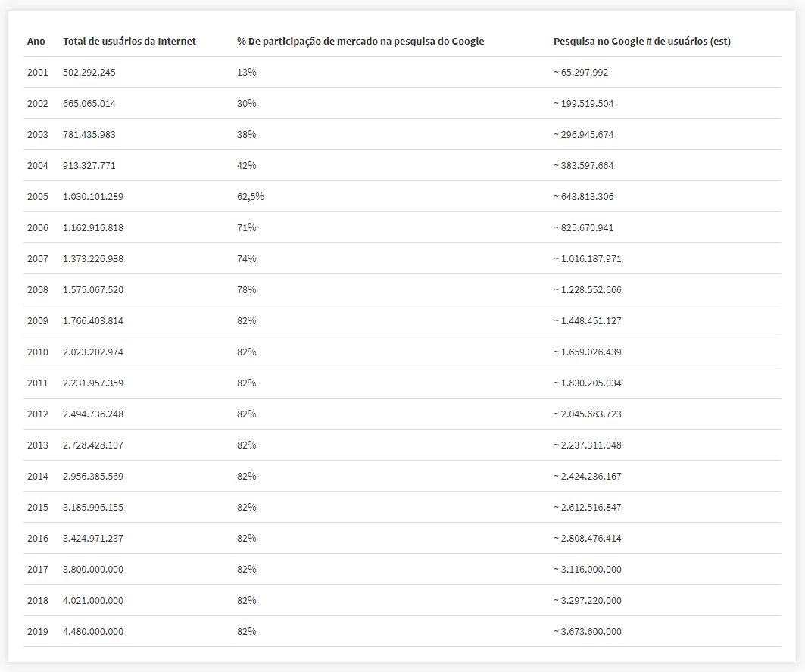
Task: Select the year 2017 cell
Action: coord(37,570)
